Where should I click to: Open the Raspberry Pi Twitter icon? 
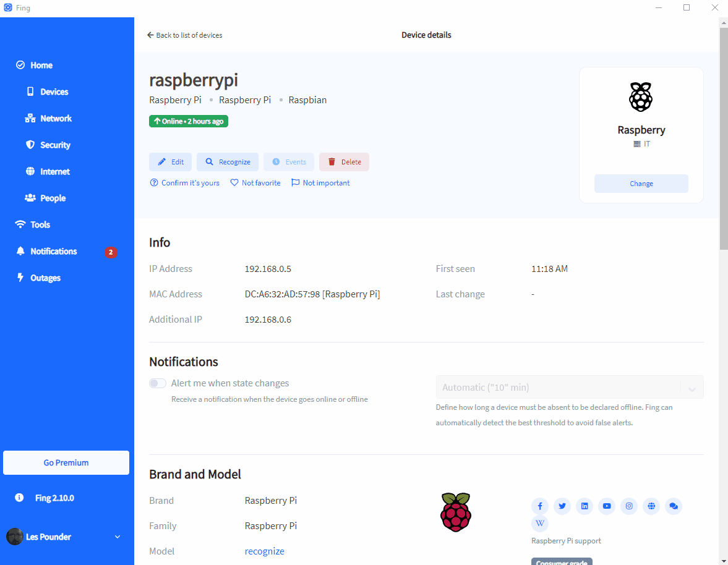click(562, 506)
